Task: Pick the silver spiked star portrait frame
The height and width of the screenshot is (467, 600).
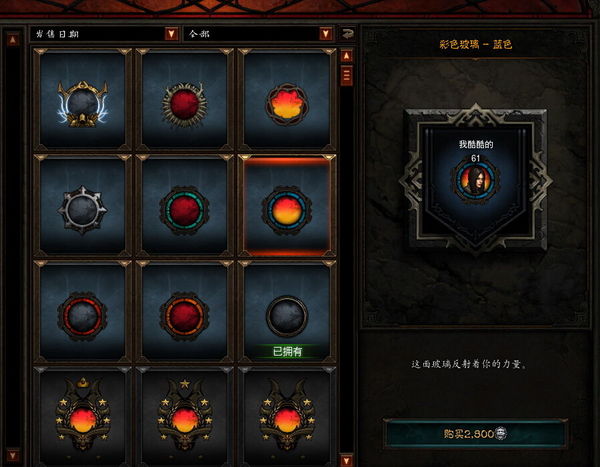Action: 82,206
